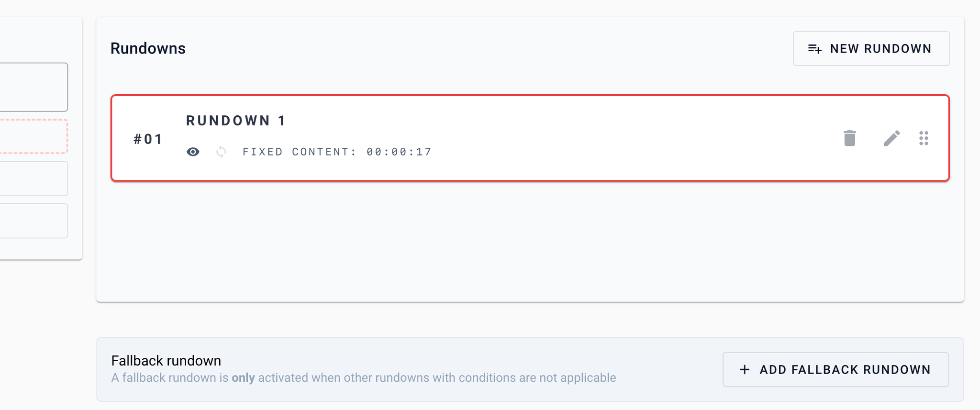Click the six-dot drag handle of Rundown 1
Screen dimensions: 980x410
point(924,138)
